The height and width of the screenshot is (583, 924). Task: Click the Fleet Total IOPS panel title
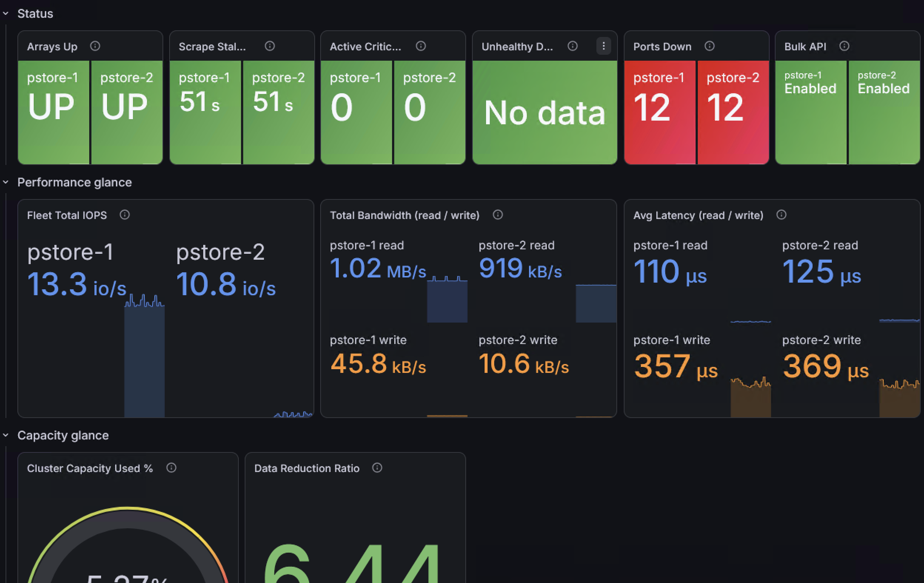67,216
